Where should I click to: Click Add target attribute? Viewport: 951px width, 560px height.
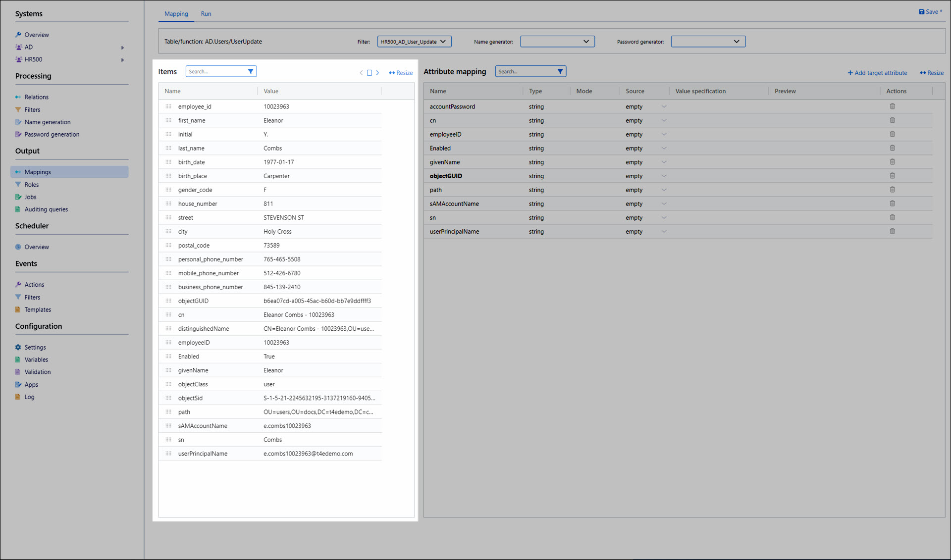[877, 73]
